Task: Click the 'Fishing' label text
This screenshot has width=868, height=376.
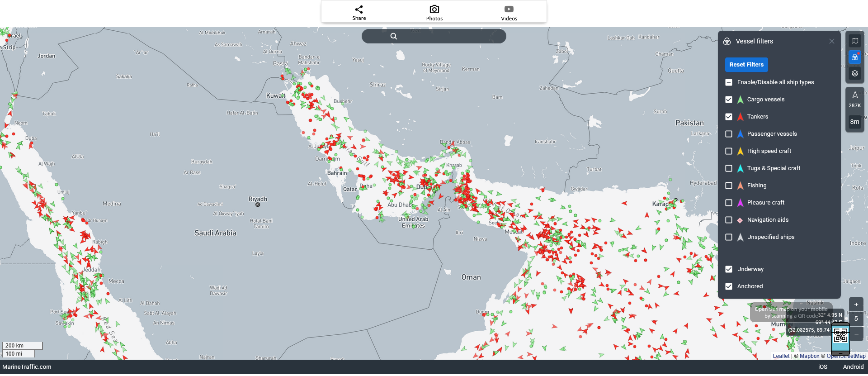Action: 757,186
